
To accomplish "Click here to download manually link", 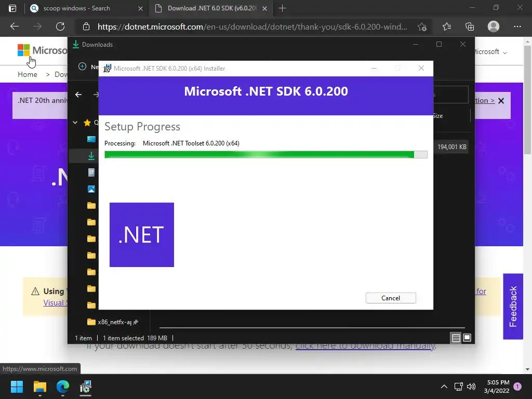I will 365,346.
